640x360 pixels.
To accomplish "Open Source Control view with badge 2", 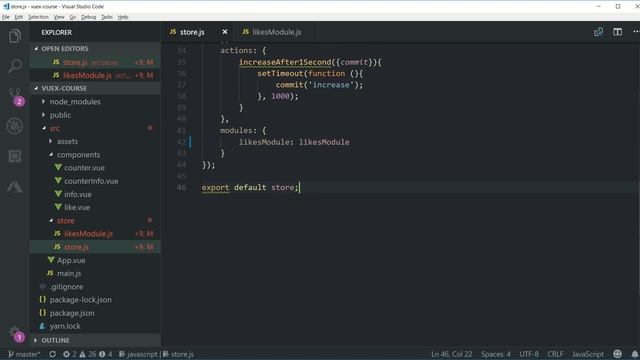I will [16, 96].
